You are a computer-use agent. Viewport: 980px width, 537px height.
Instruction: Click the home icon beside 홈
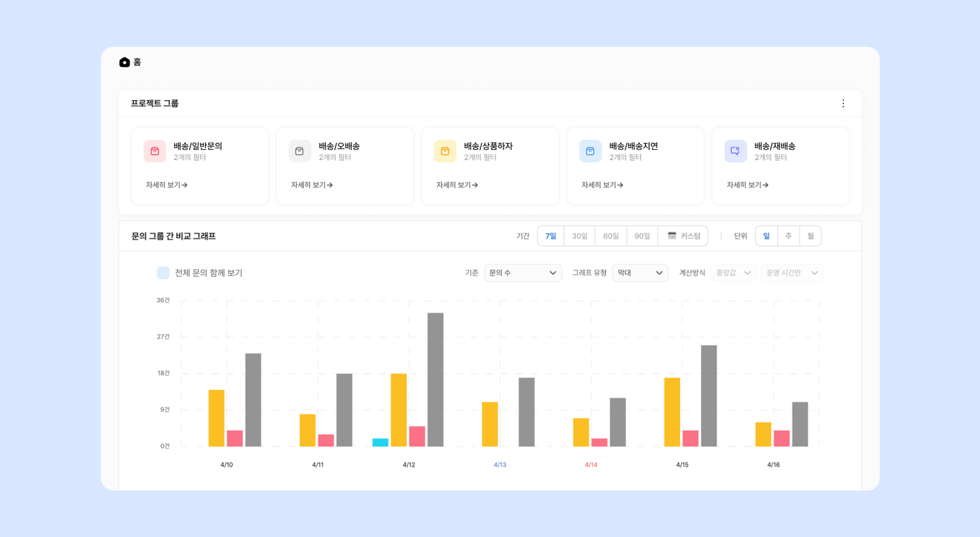tap(124, 62)
